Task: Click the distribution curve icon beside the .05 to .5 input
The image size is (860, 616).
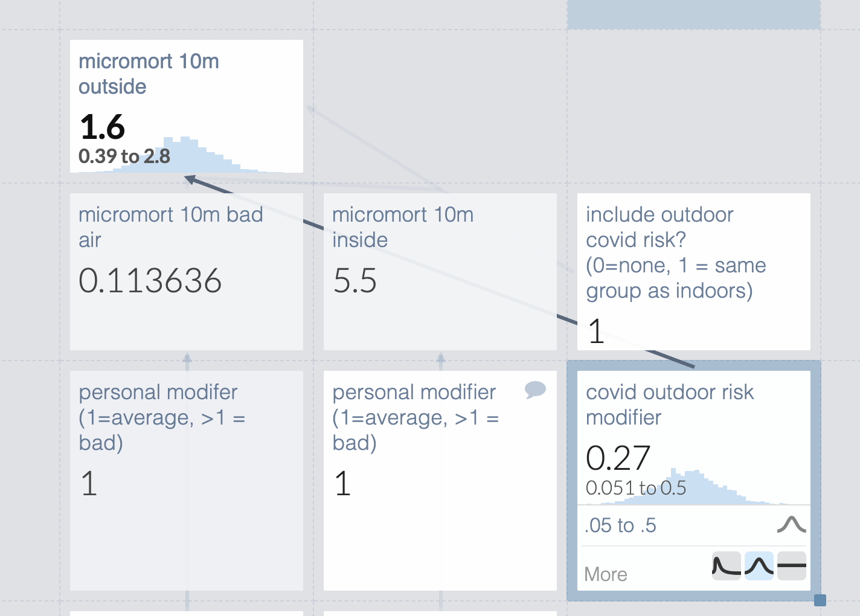Action: tap(791, 525)
